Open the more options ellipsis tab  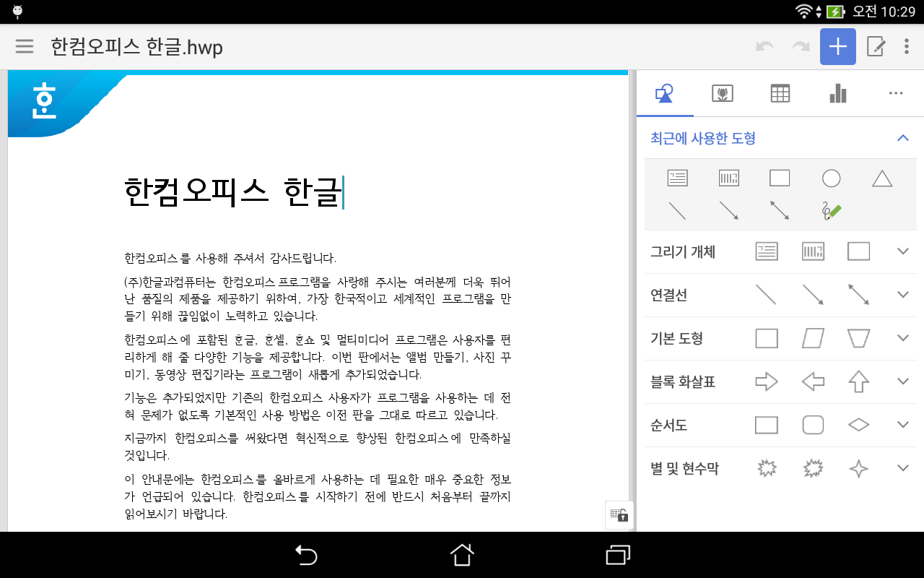click(x=896, y=93)
